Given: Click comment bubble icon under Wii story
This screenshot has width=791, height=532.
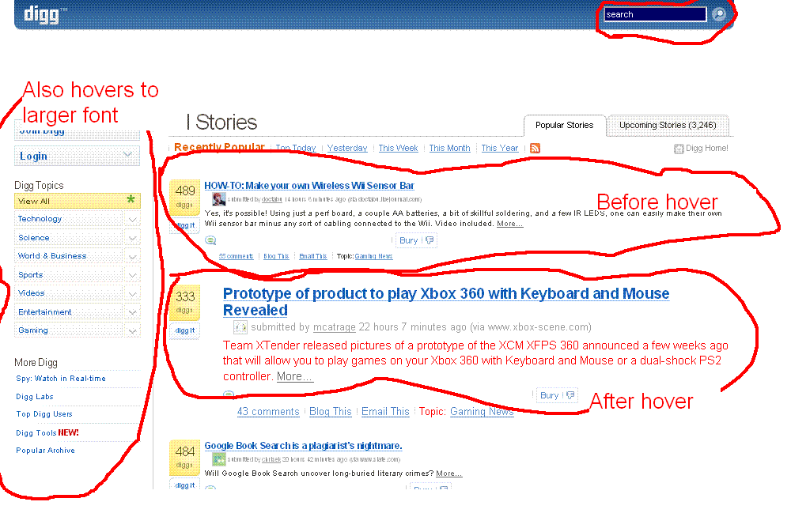Looking at the screenshot, I should point(211,240).
